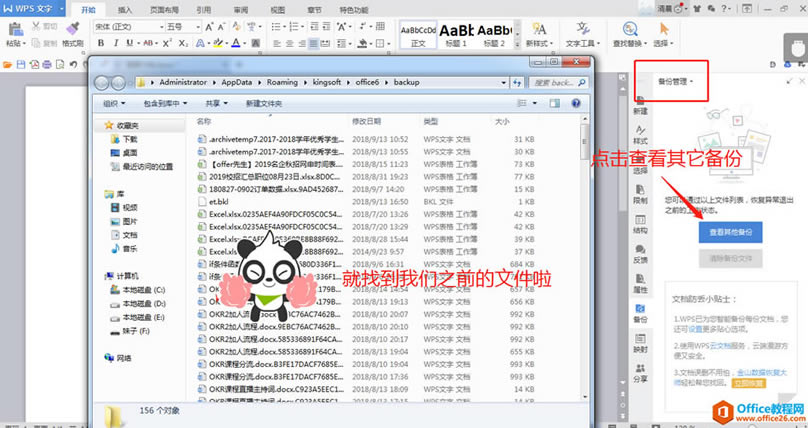Click the Paste (粘贴) icon
The width and height of the screenshot is (808, 428).
coord(16,30)
